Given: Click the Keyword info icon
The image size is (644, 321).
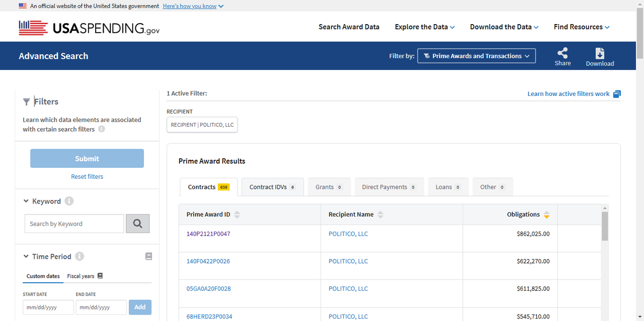Looking at the screenshot, I should pyautogui.click(x=69, y=201).
